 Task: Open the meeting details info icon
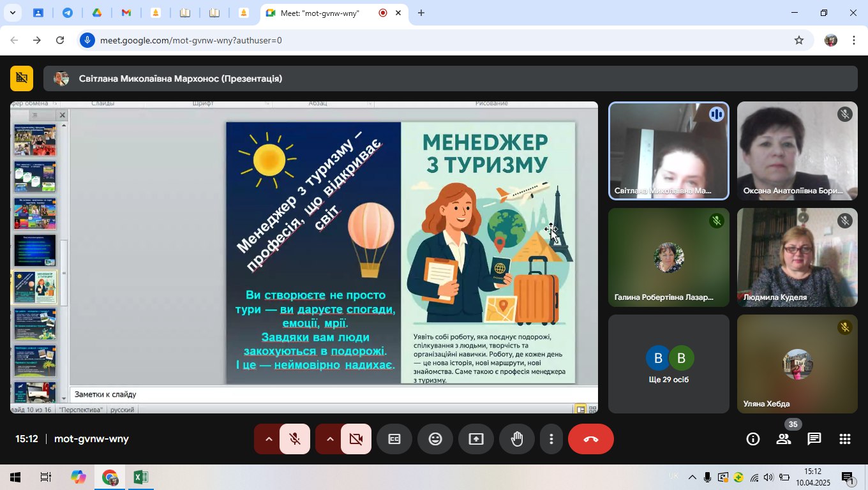pos(753,439)
